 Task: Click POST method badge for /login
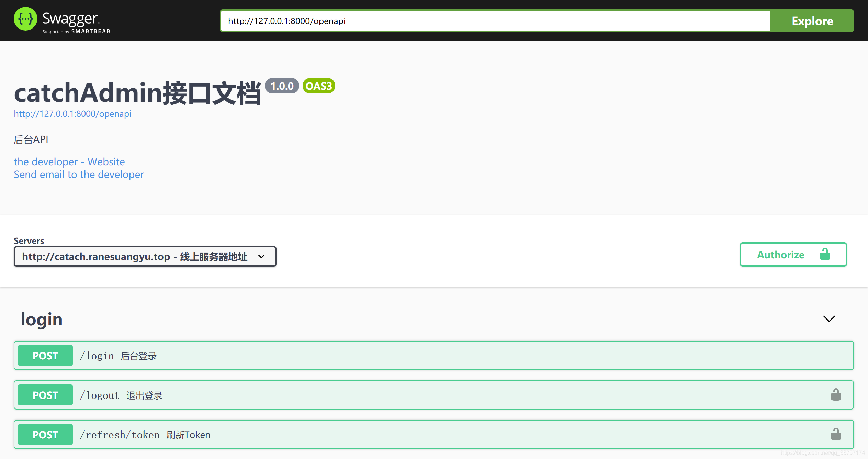pyautogui.click(x=45, y=356)
